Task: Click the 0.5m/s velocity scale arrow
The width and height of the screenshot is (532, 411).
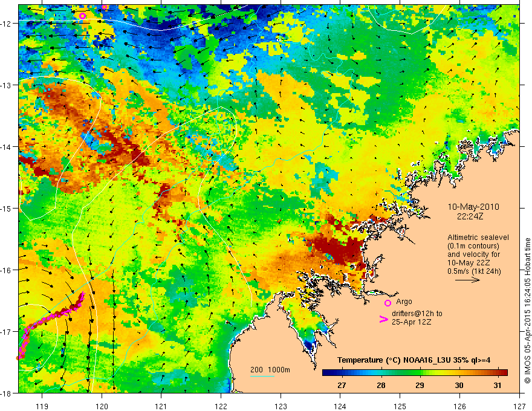Action: tap(467, 280)
